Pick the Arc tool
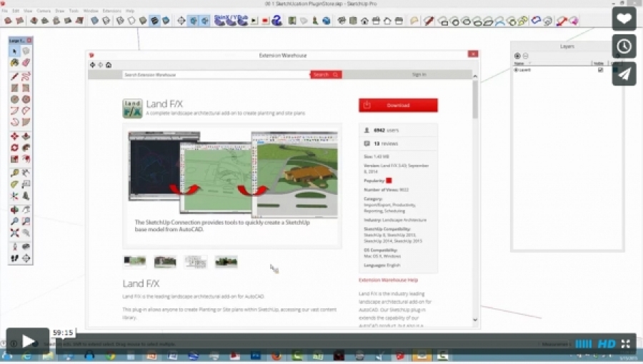The width and height of the screenshot is (643, 364). (15, 111)
